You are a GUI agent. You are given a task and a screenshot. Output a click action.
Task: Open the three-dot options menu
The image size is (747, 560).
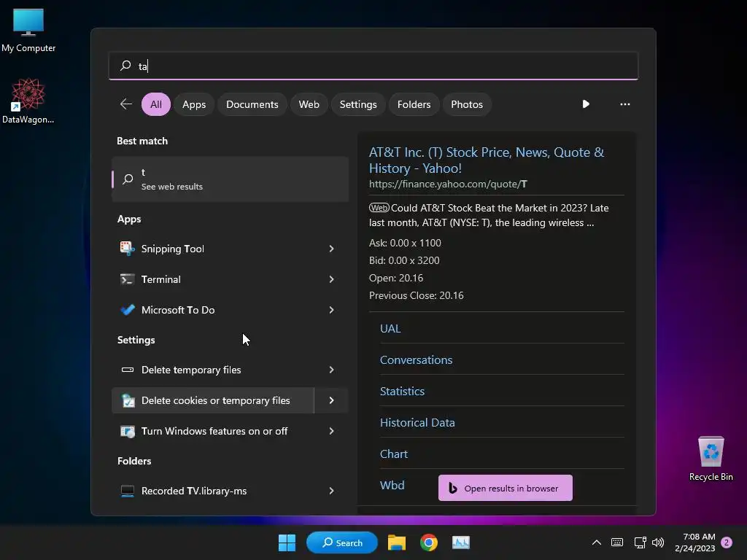point(624,104)
